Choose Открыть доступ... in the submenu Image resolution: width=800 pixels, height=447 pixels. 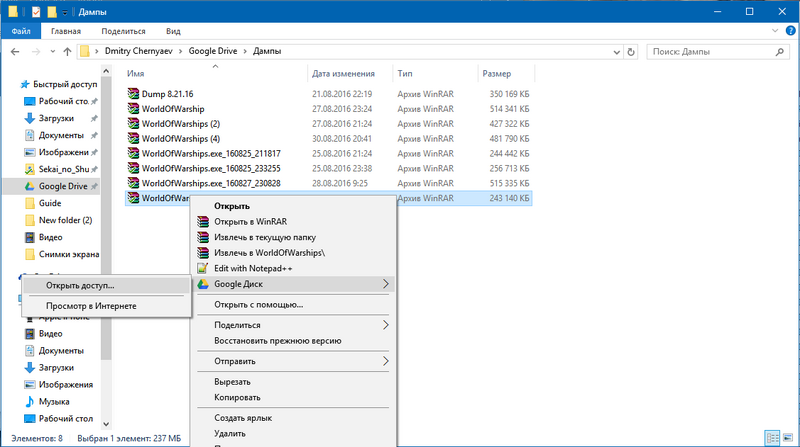tap(106, 286)
